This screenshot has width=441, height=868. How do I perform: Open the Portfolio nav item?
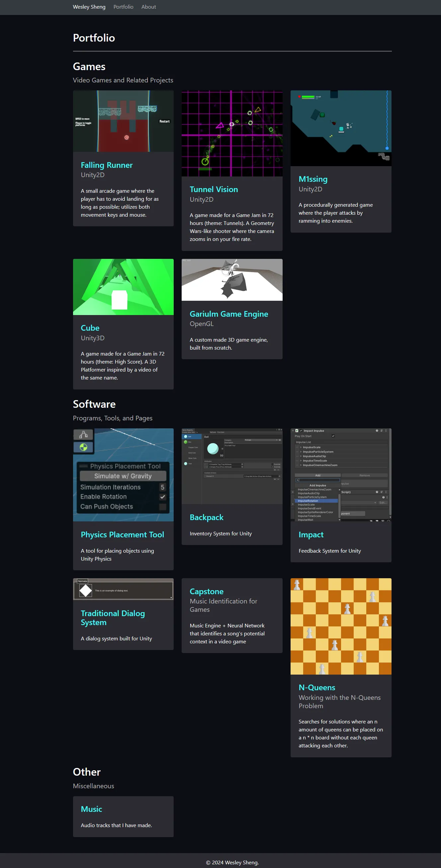click(123, 7)
